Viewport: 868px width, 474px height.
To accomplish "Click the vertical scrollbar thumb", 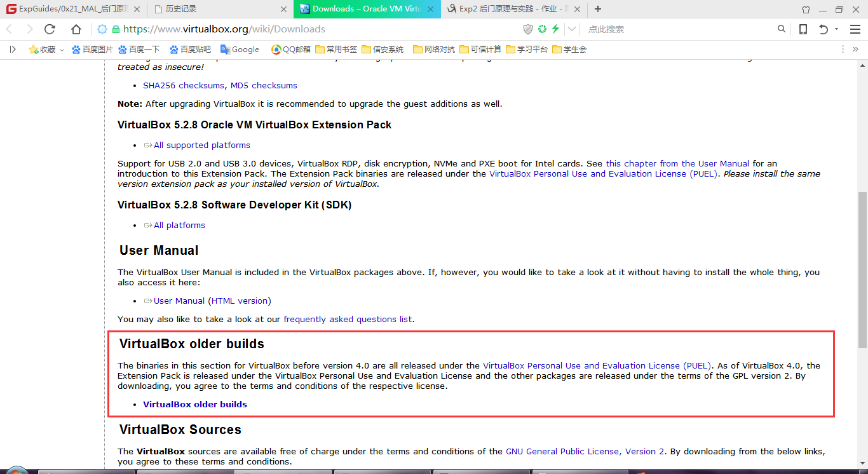I will (x=862, y=270).
